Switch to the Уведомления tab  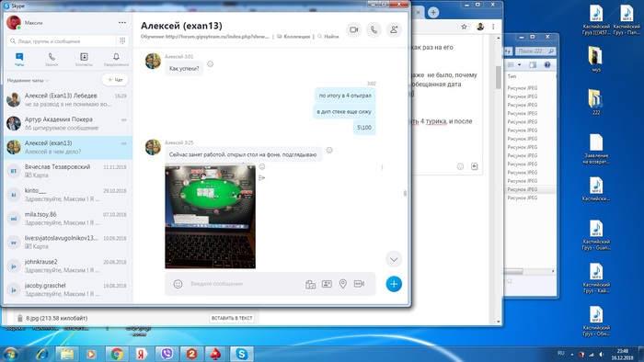[x=116, y=60]
